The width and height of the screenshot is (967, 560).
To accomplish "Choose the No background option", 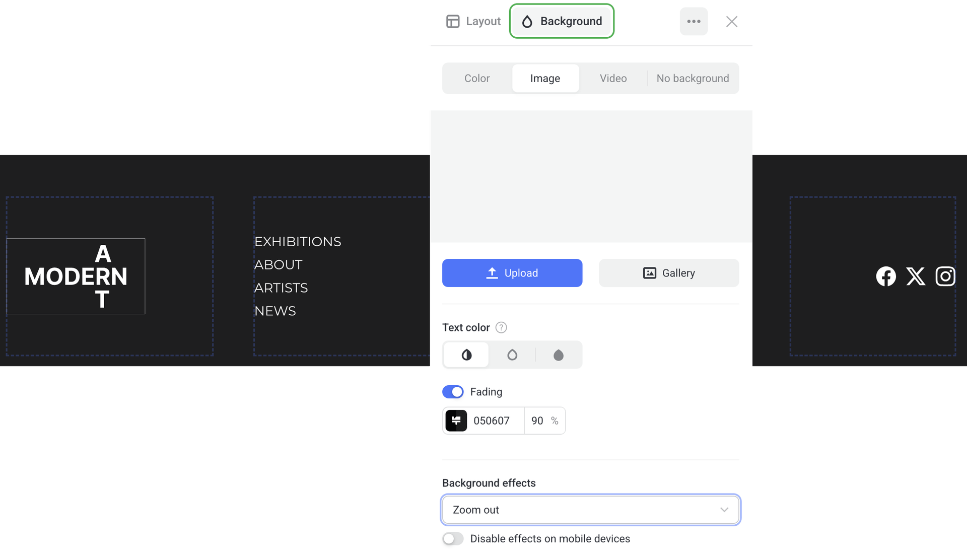I will (x=693, y=79).
